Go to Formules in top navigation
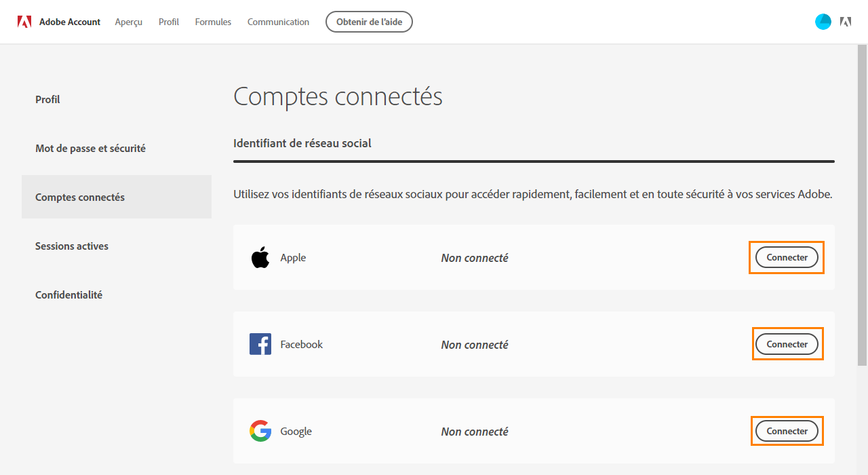The image size is (868, 475). [x=213, y=22]
